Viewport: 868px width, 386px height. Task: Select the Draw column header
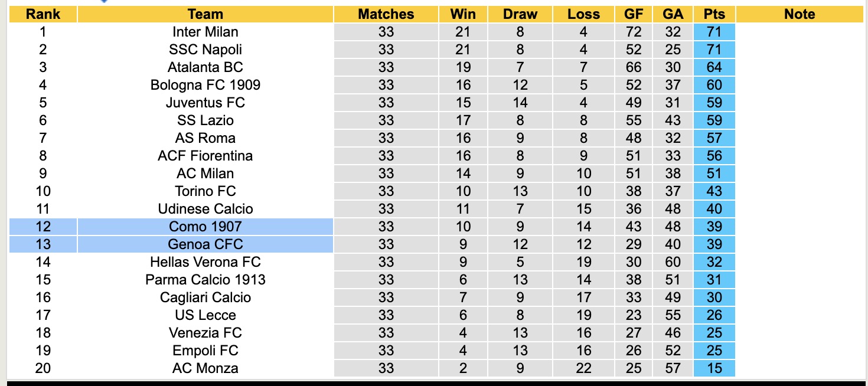pos(520,14)
